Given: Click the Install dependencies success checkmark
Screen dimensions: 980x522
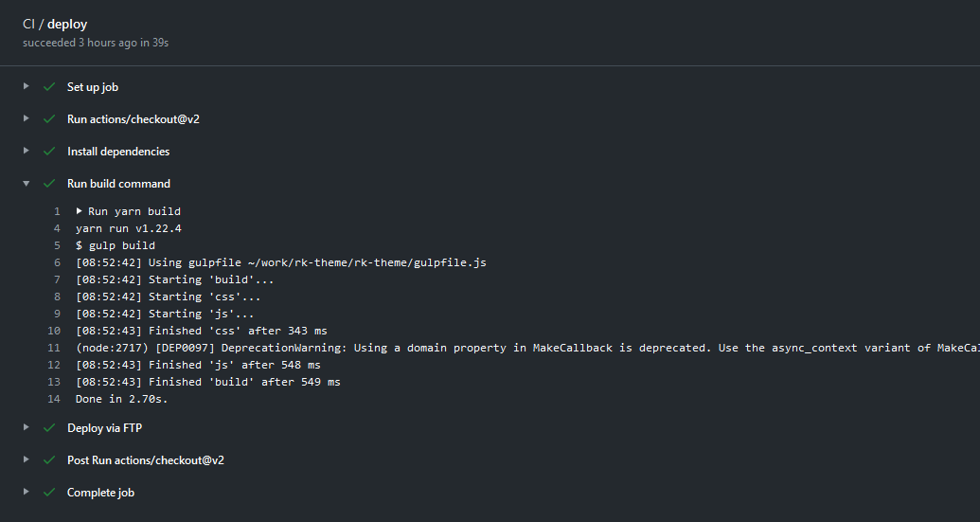Looking at the screenshot, I should tap(49, 152).
